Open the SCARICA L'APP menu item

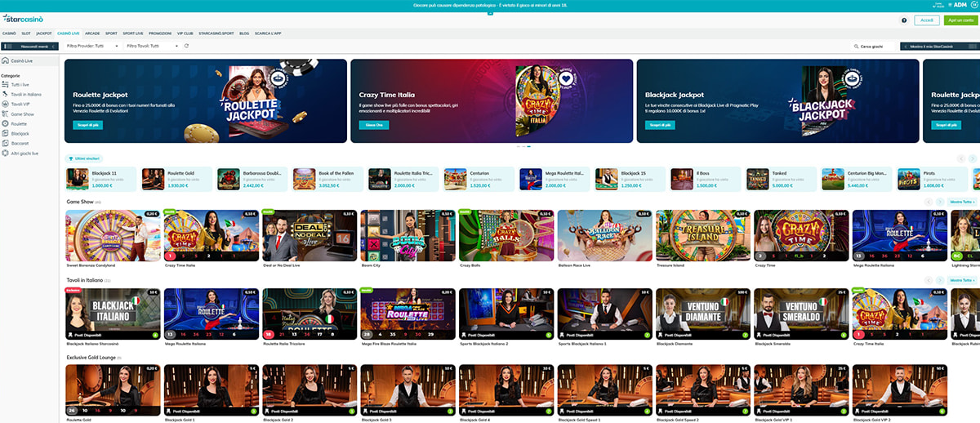point(266,33)
